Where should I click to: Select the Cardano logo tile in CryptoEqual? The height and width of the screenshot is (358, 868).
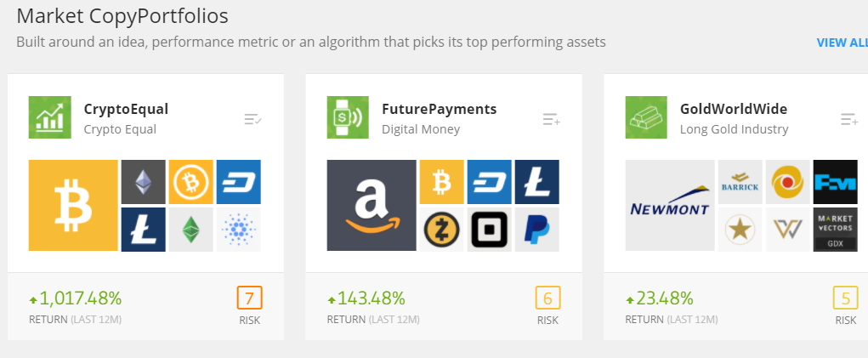point(239,230)
